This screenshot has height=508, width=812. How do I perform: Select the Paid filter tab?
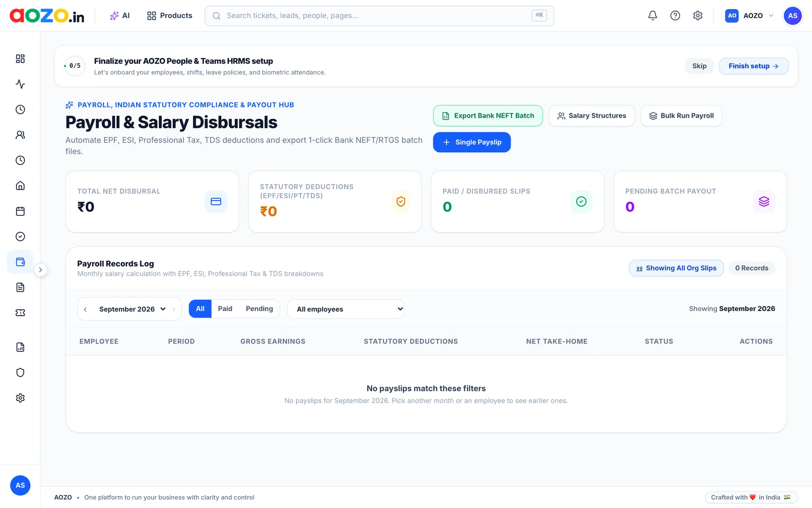click(x=225, y=309)
